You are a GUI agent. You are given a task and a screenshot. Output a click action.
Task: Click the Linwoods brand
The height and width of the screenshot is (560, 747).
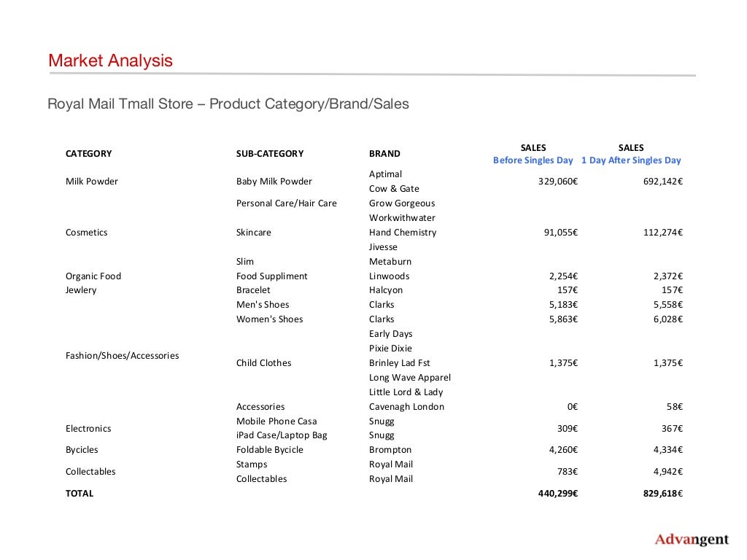pyautogui.click(x=390, y=276)
